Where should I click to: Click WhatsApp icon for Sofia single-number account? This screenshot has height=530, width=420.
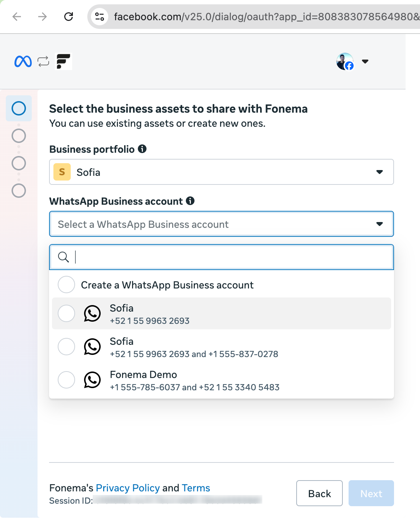(92, 313)
